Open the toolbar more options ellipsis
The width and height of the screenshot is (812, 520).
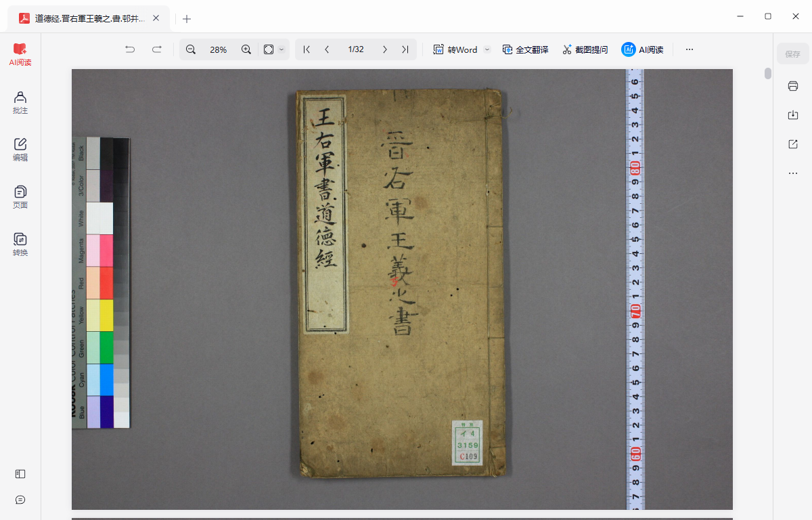[x=690, y=49]
